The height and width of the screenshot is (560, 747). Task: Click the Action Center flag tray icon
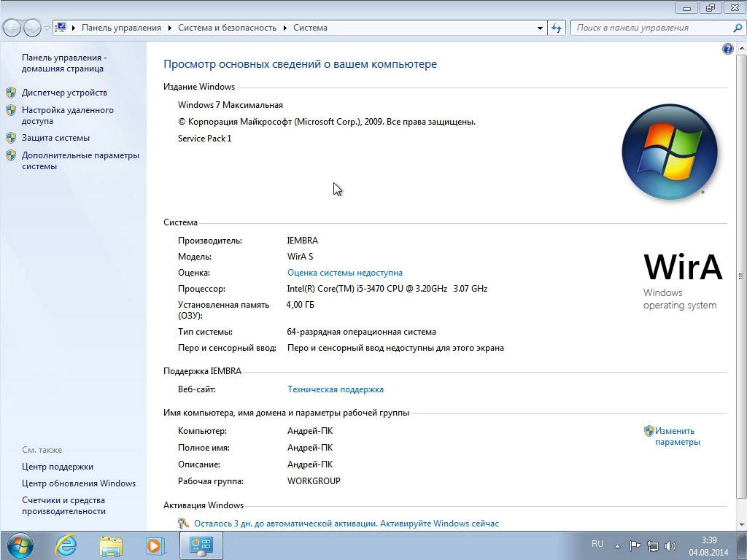coord(635,545)
